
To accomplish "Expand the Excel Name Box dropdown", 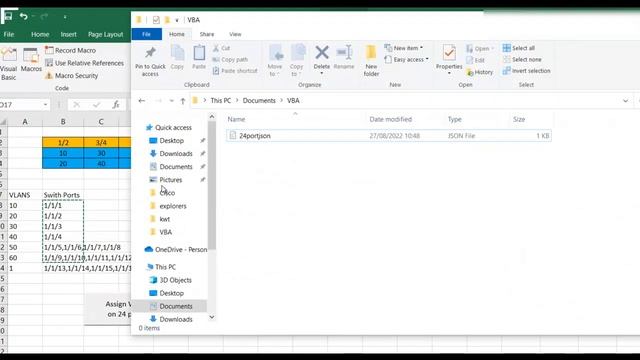I will [45, 105].
